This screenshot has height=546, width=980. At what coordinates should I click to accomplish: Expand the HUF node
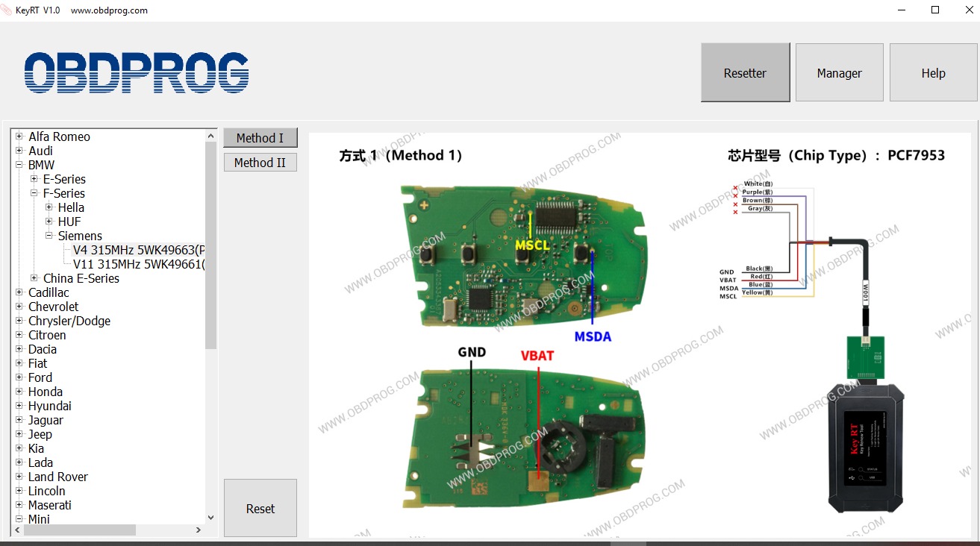49,222
